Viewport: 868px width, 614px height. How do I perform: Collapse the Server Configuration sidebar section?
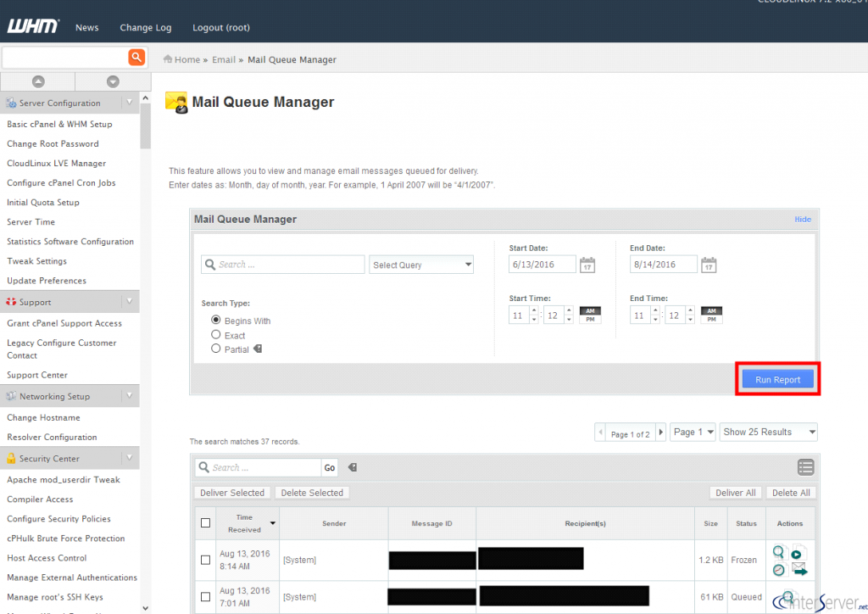click(x=129, y=103)
